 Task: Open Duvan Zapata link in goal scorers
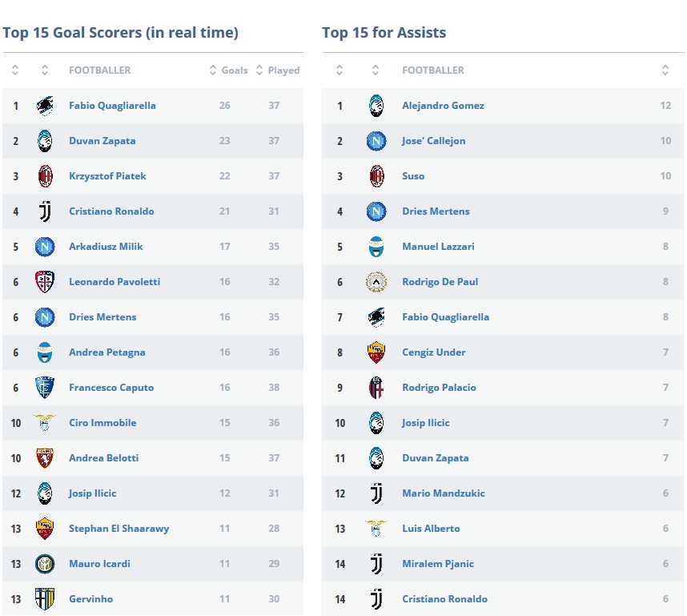click(x=102, y=141)
